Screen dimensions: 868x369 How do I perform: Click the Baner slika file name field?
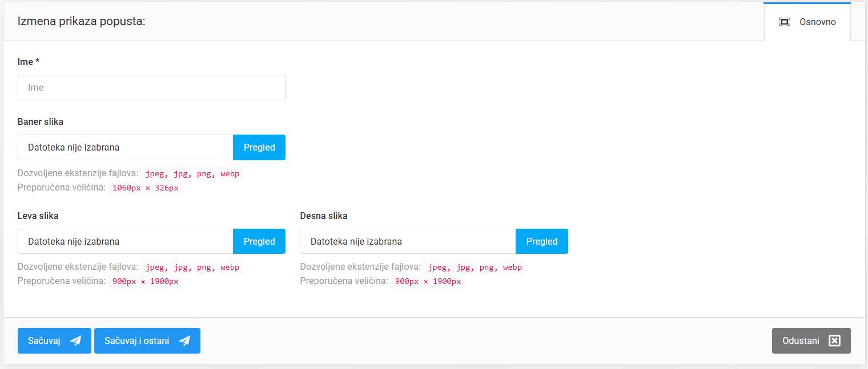[126, 148]
